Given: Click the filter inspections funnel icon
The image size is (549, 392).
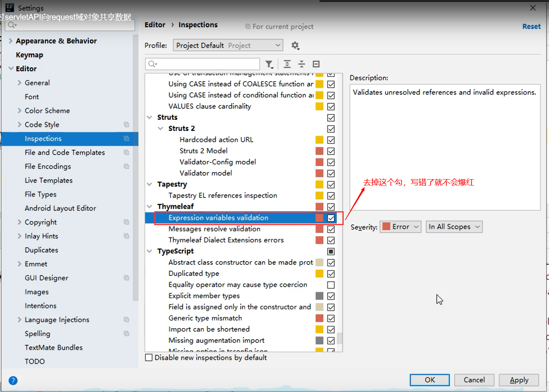Looking at the screenshot, I should pos(270,64).
